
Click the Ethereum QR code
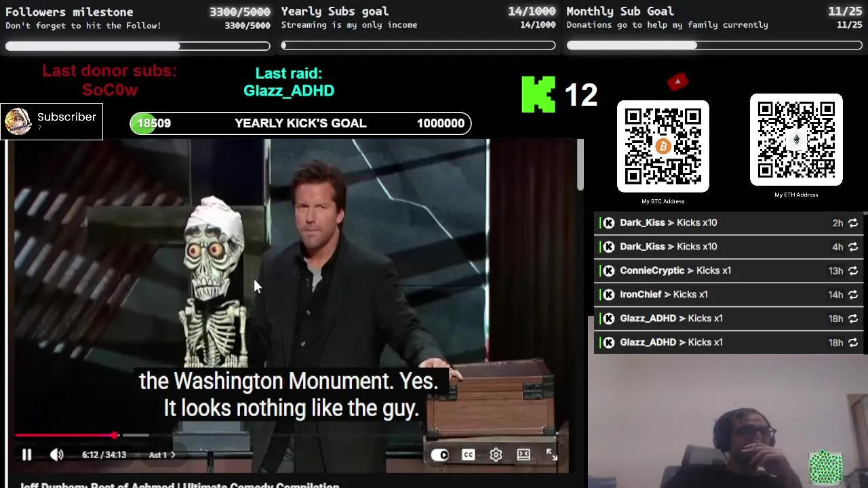tap(796, 140)
